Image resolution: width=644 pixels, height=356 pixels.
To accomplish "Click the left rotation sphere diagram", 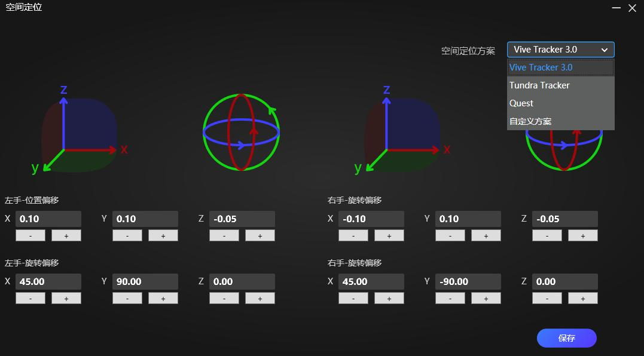I will [x=241, y=132].
